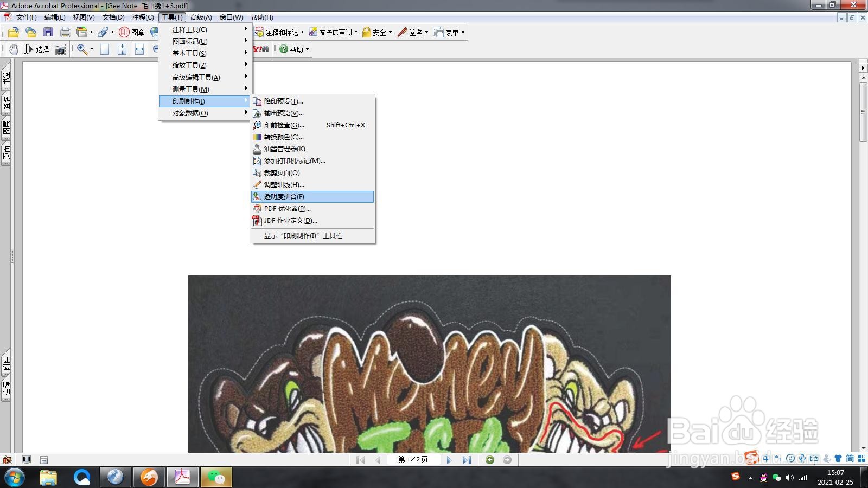The image size is (868, 488).
Task: Click the paperclip Attach file icon
Action: [103, 33]
